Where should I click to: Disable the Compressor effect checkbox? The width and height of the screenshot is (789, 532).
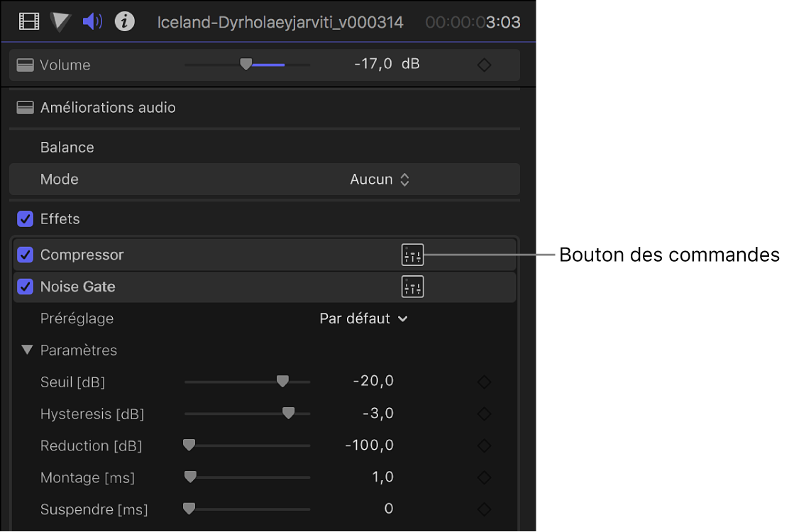[25, 255]
